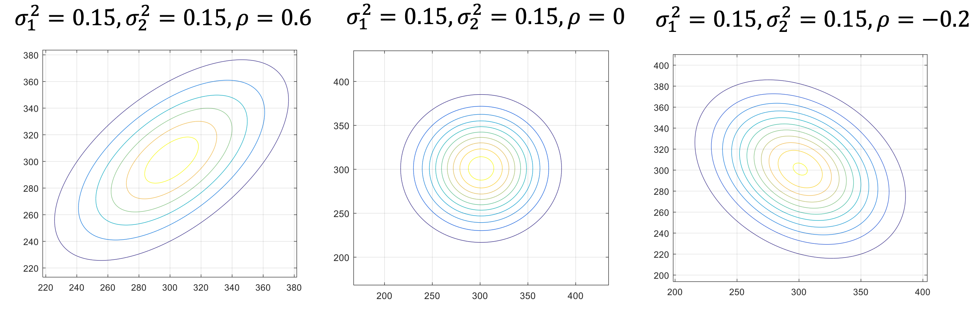Select y-axis tick label 200 in right plot
Image resolution: width=980 pixels, height=318 pixels.
point(661,276)
